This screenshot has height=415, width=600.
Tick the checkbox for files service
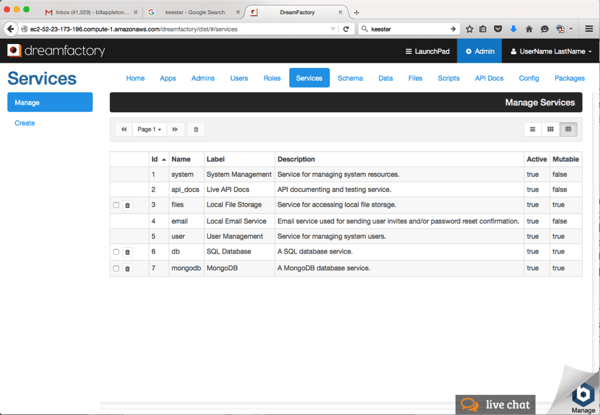tap(116, 205)
